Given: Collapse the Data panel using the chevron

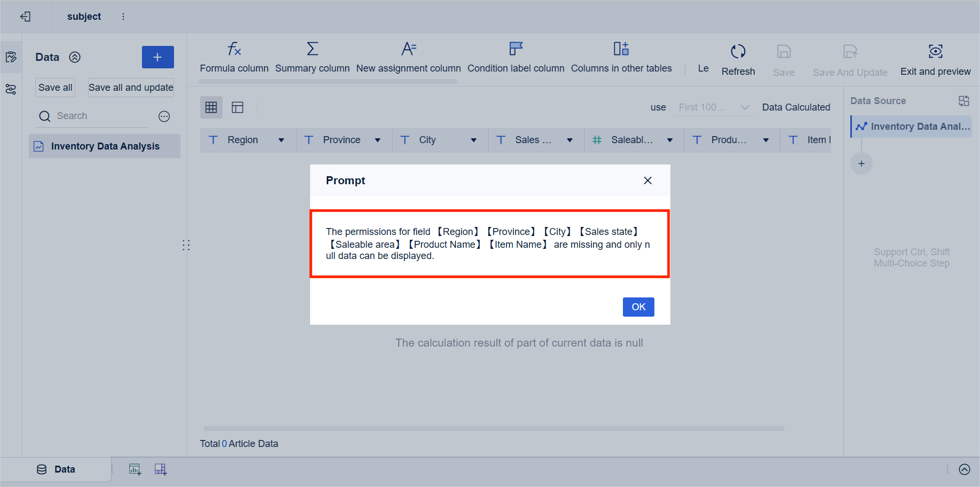Looking at the screenshot, I should (75, 57).
